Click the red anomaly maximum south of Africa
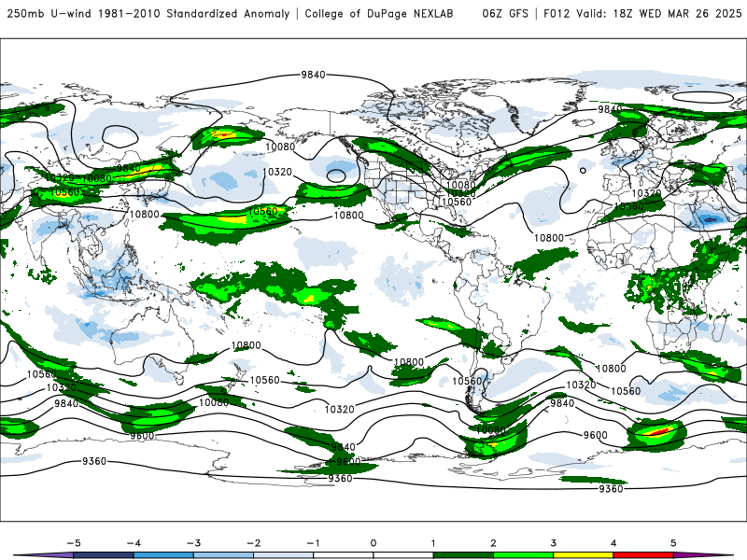This screenshot has height=560, width=747. [660, 431]
